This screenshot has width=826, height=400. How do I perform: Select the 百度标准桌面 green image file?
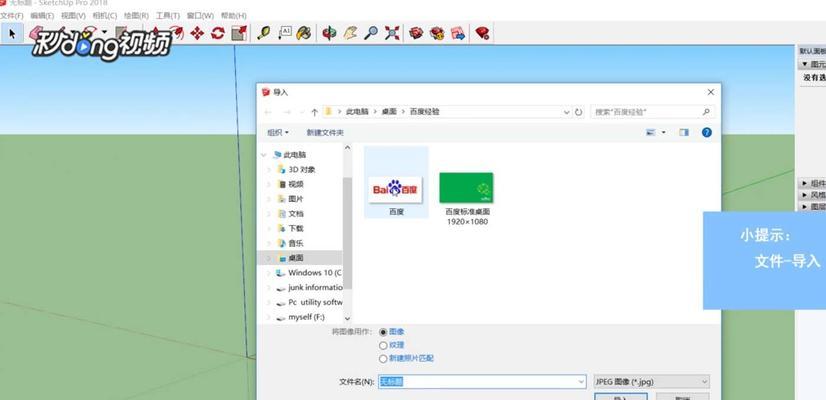(x=467, y=199)
